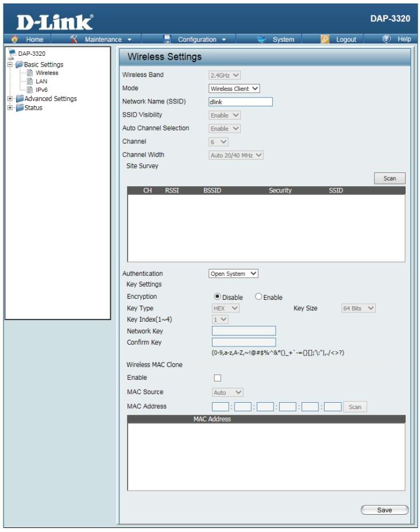420x532 pixels.
Task: Open the Help menu item
Action: [x=404, y=39]
